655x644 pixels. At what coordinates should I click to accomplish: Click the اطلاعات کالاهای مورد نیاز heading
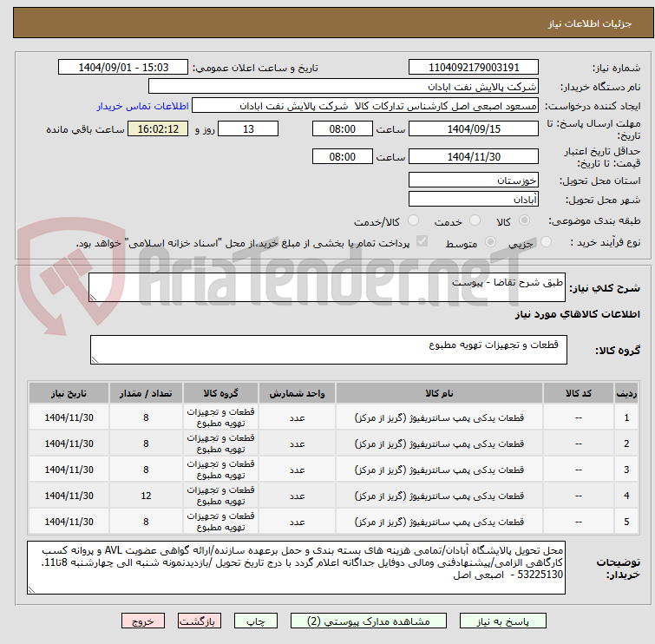(x=577, y=314)
